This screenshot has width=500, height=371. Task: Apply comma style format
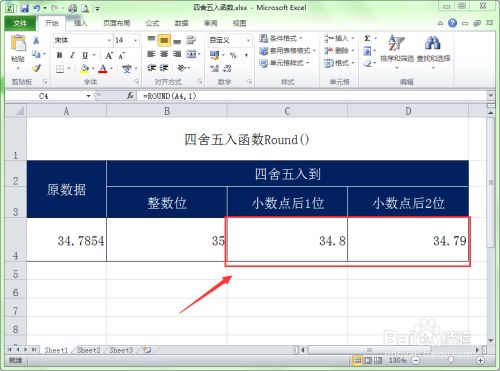click(x=246, y=55)
